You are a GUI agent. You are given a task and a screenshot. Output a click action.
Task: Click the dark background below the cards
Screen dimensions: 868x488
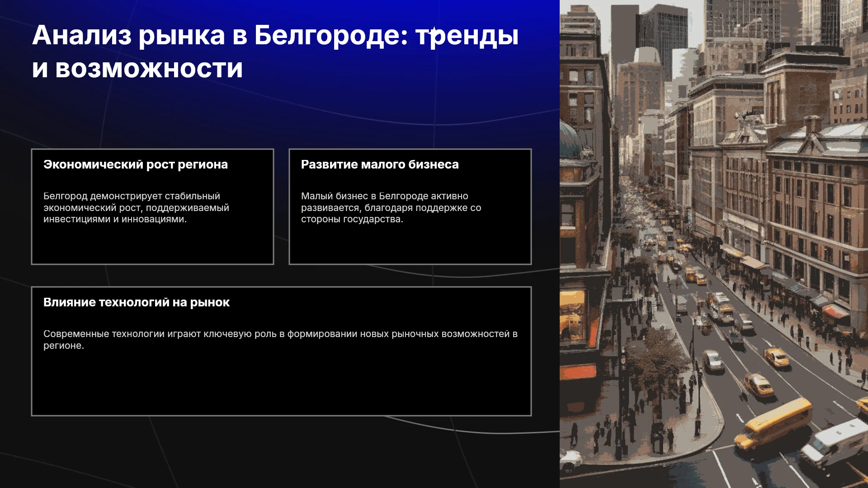280,452
